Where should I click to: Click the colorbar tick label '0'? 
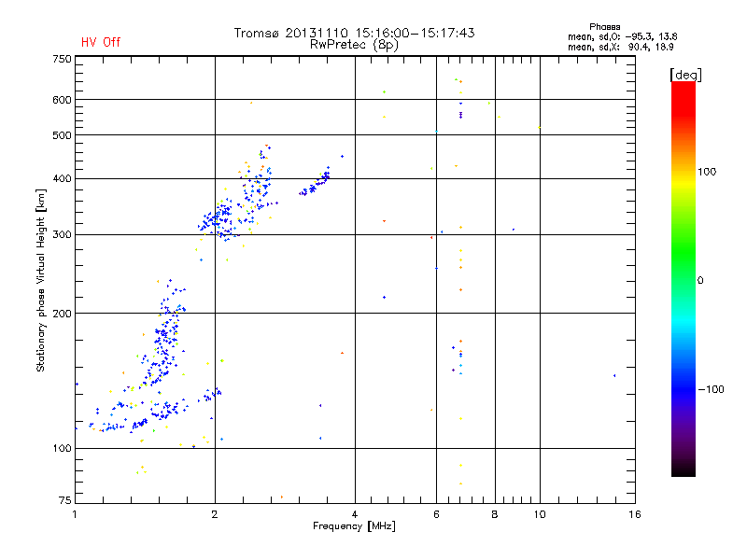pos(700,281)
